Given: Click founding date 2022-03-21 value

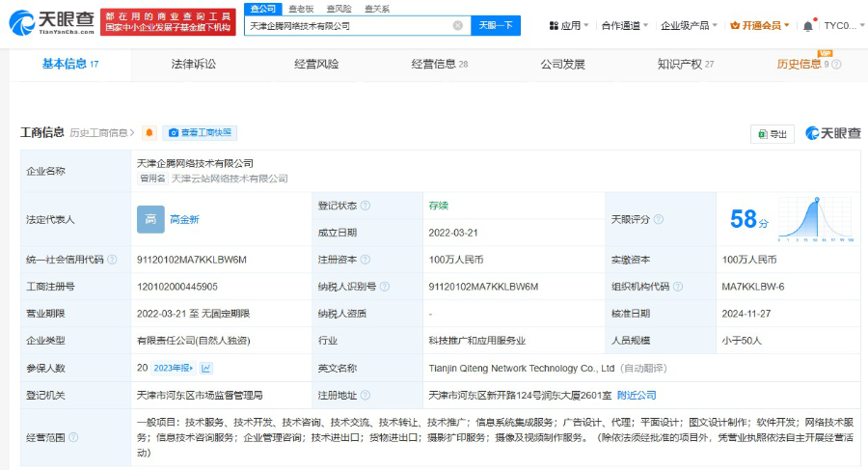Looking at the screenshot, I should (x=453, y=233).
